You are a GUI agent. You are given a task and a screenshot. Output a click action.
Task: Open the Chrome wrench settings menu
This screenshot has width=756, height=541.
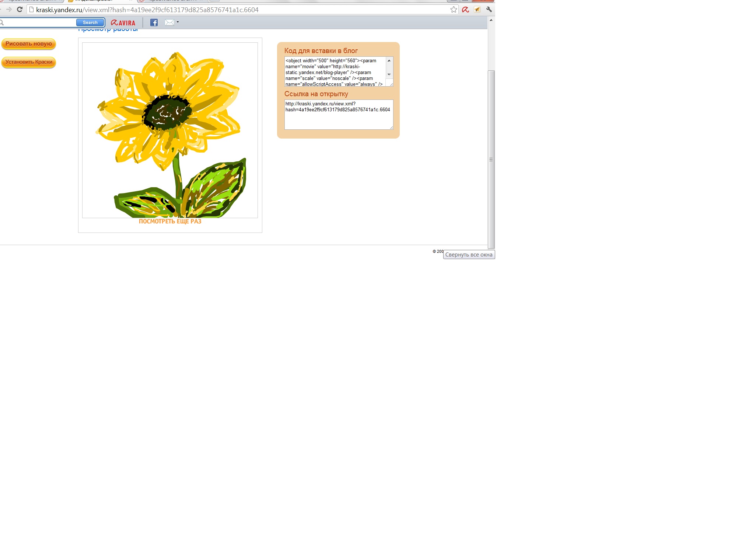[x=489, y=10]
